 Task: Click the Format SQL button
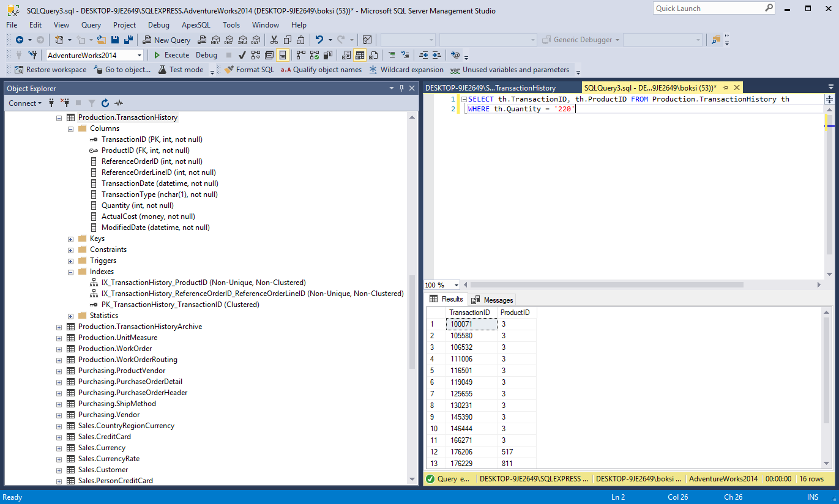click(249, 70)
